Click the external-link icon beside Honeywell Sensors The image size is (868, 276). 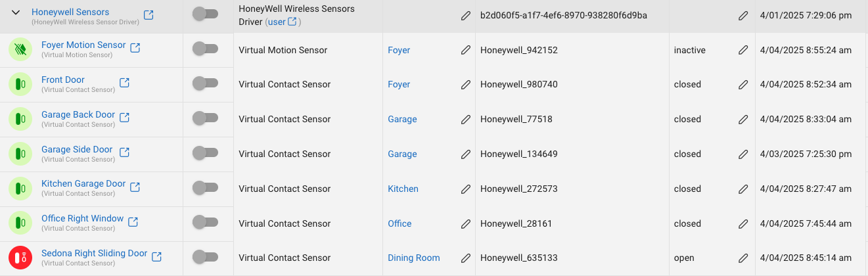pyautogui.click(x=148, y=15)
